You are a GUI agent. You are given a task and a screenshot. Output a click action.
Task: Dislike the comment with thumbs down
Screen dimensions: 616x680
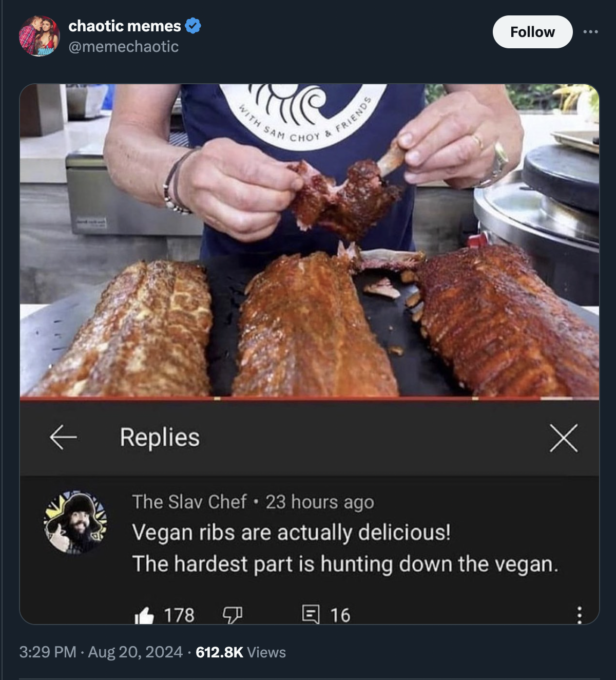click(x=232, y=615)
